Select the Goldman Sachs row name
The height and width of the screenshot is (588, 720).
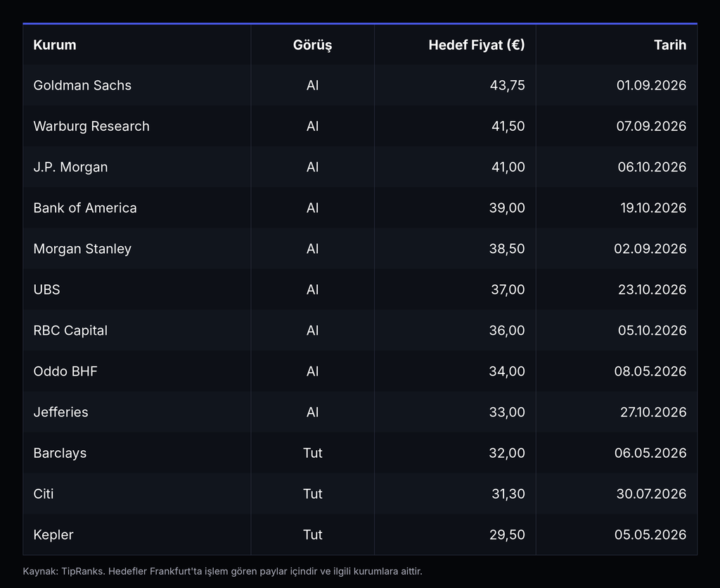(x=82, y=85)
